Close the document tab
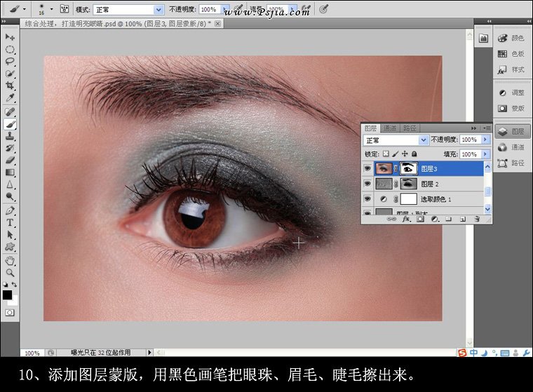Image resolution: width=533 pixels, height=392 pixels. (x=217, y=23)
